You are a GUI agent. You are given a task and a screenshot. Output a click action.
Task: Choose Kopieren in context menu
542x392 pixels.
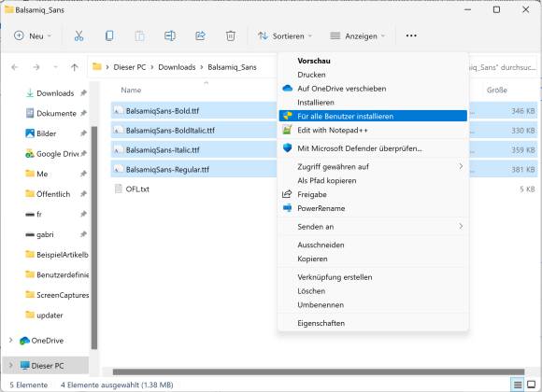click(312, 259)
